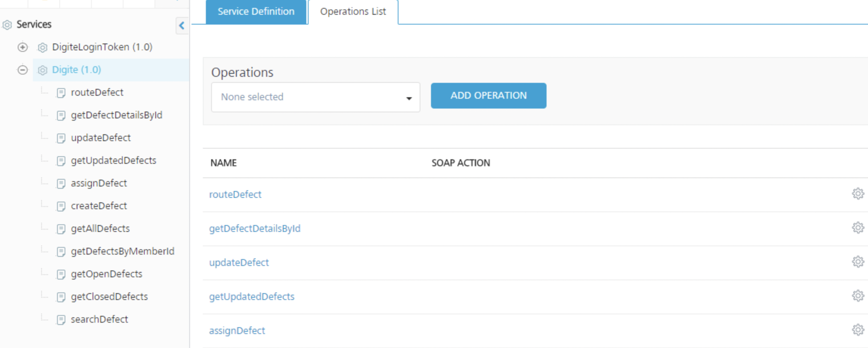Collapse the Services sidebar panel
The width and height of the screenshot is (868, 348).
pyautogui.click(x=182, y=26)
